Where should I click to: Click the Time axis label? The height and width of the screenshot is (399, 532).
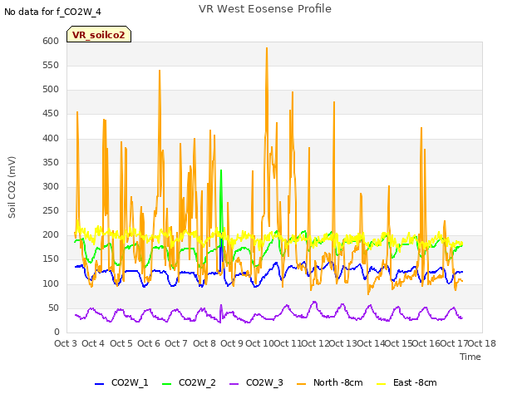pos(470,357)
